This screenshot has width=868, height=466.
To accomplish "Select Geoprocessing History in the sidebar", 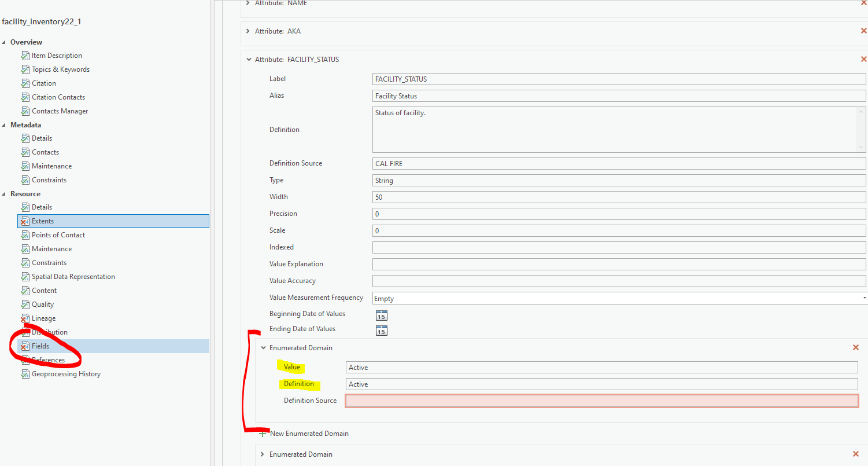I will 65,373.
